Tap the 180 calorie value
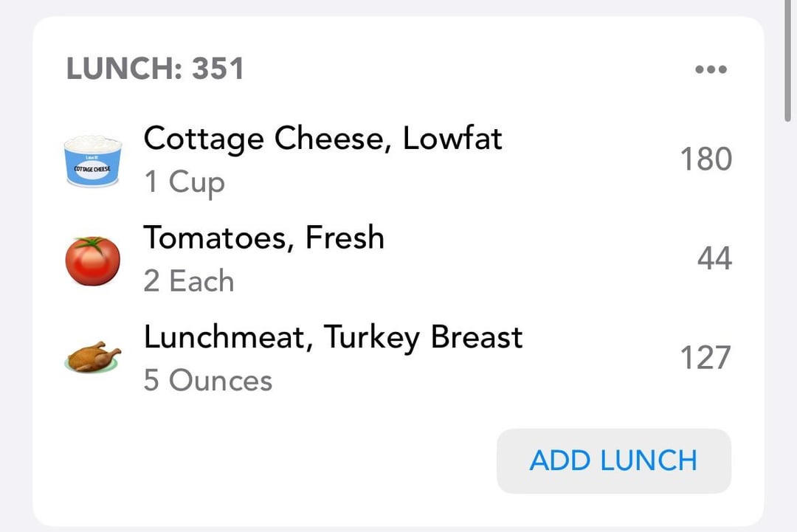The image size is (797, 532). point(706,159)
